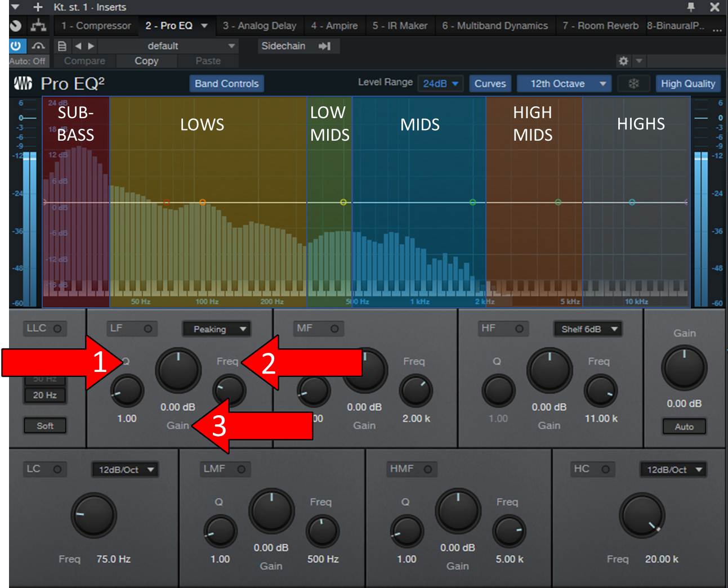This screenshot has height=588, width=728.
Task: Enable the LF band
Action: click(x=148, y=329)
